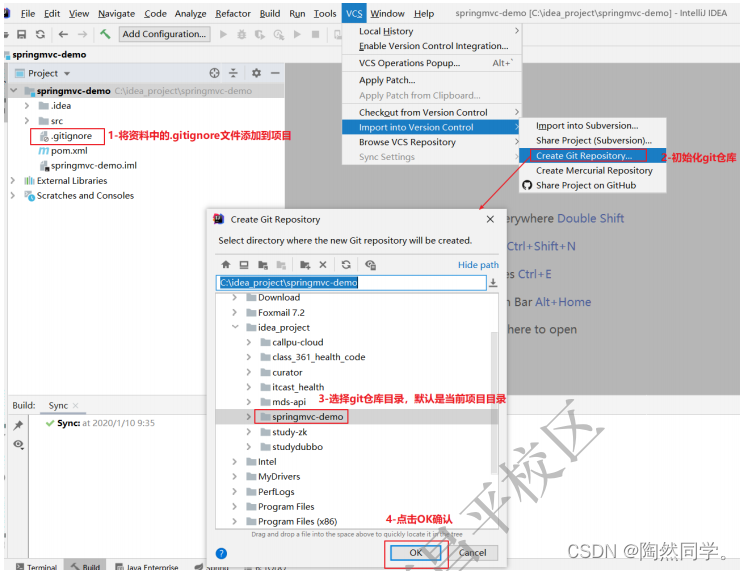This screenshot has width=741, height=571.
Task: Expand External Libraries node
Action: coord(13,181)
